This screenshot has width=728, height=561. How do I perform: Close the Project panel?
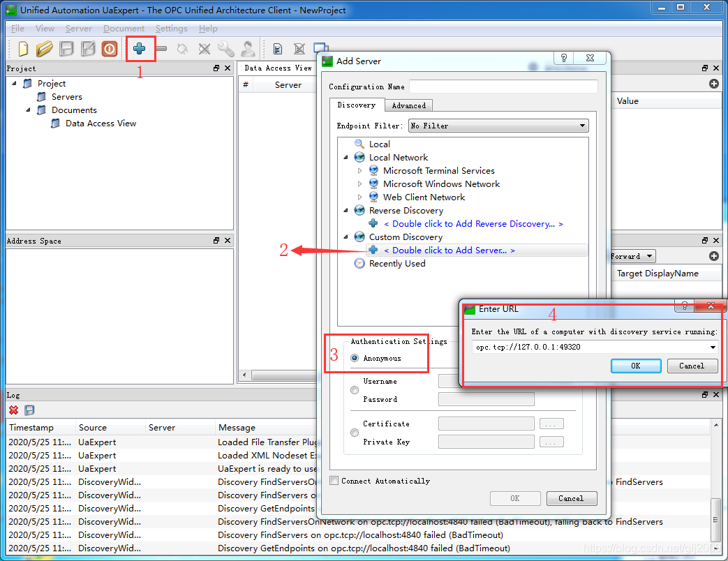tap(228, 68)
